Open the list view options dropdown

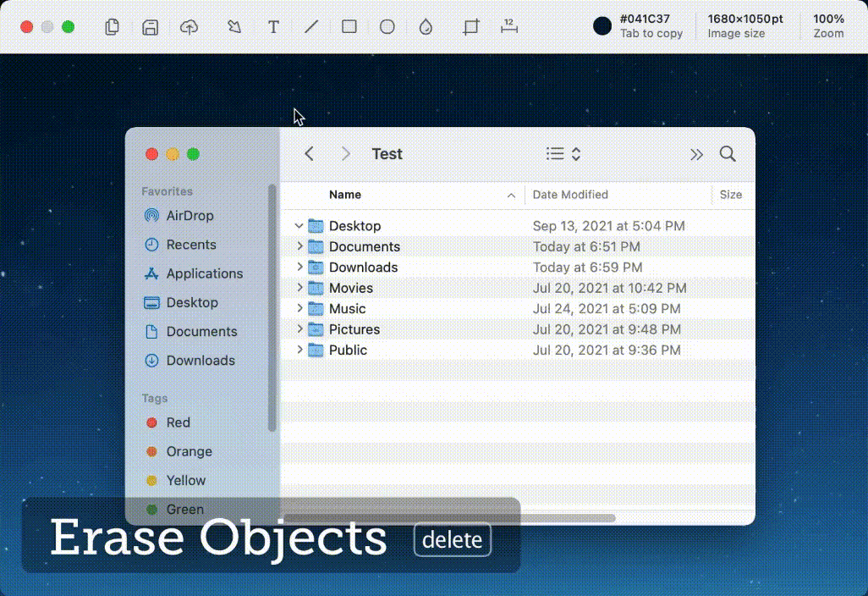pyautogui.click(x=563, y=154)
